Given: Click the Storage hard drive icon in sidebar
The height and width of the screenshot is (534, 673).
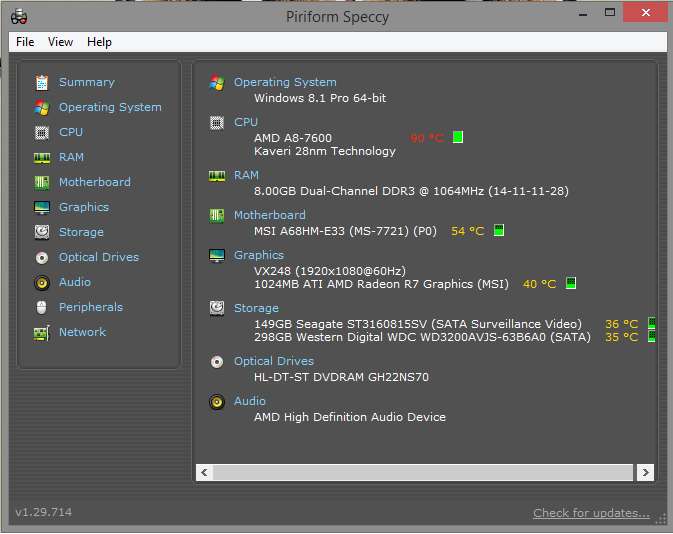Looking at the screenshot, I should pyautogui.click(x=42, y=232).
